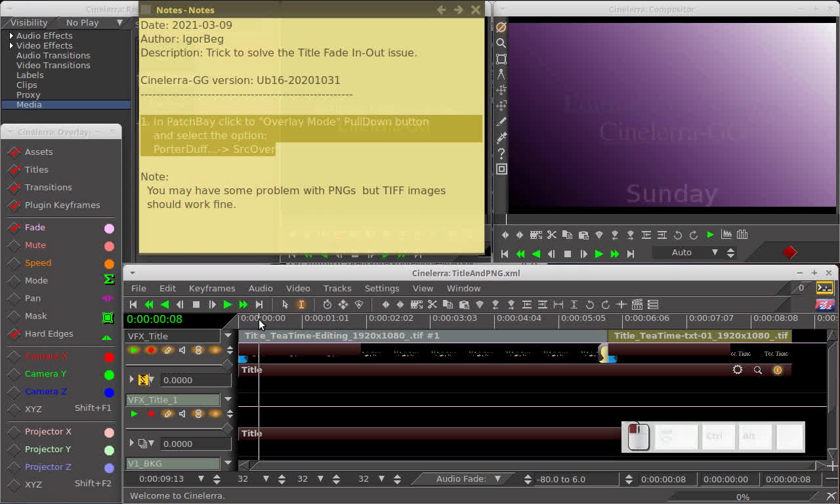Select Media folder in Resources list
Image resolution: width=840 pixels, height=504 pixels.
pyautogui.click(x=66, y=104)
